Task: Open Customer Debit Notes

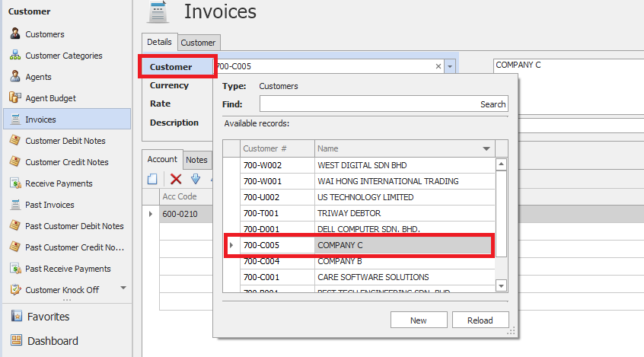Action: click(65, 141)
